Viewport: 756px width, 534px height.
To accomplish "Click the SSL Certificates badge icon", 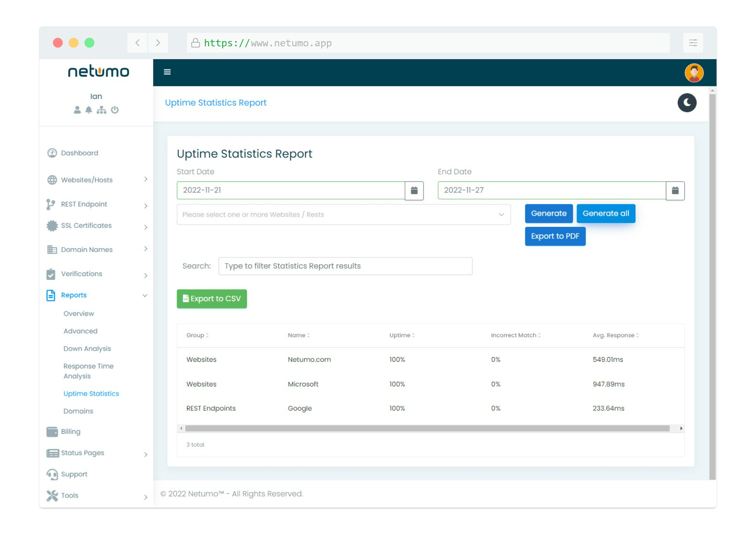I will 52,226.
